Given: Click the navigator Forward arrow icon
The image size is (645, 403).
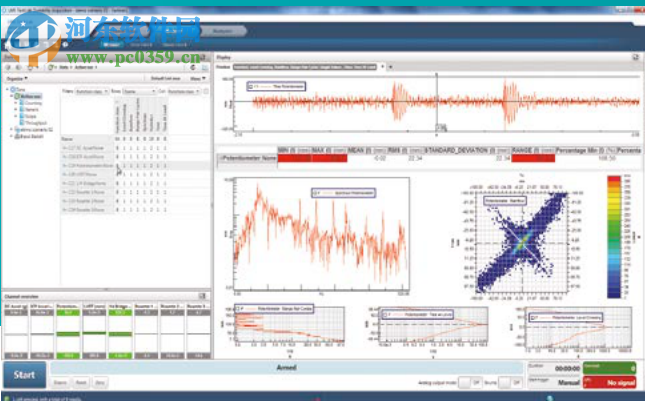Looking at the screenshot, I should pyautogui.click(x=19, y=67).
